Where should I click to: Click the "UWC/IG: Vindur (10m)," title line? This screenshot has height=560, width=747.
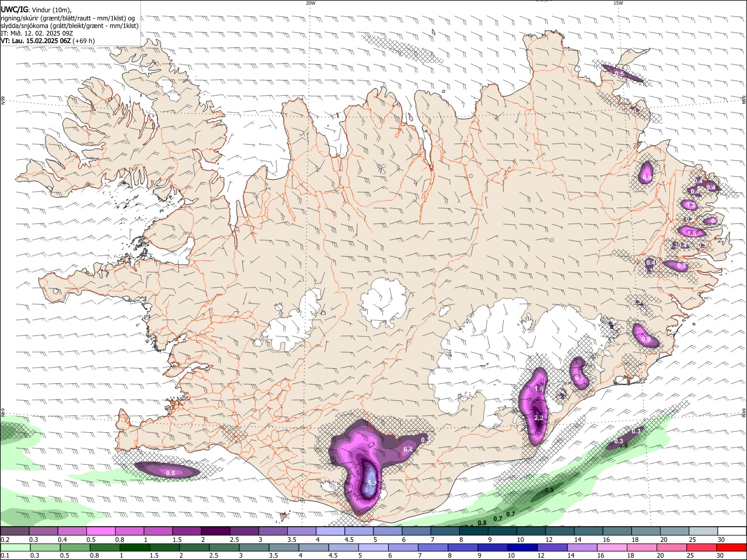click(x=36, y=9)
